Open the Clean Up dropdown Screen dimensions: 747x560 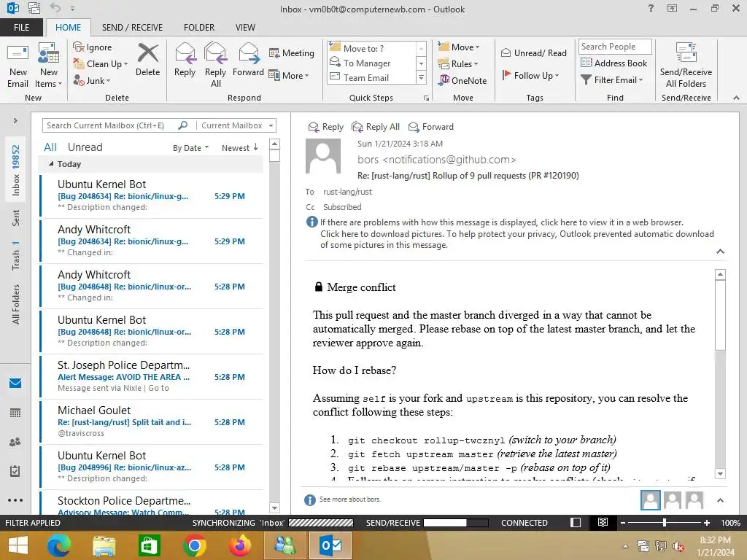101,64
